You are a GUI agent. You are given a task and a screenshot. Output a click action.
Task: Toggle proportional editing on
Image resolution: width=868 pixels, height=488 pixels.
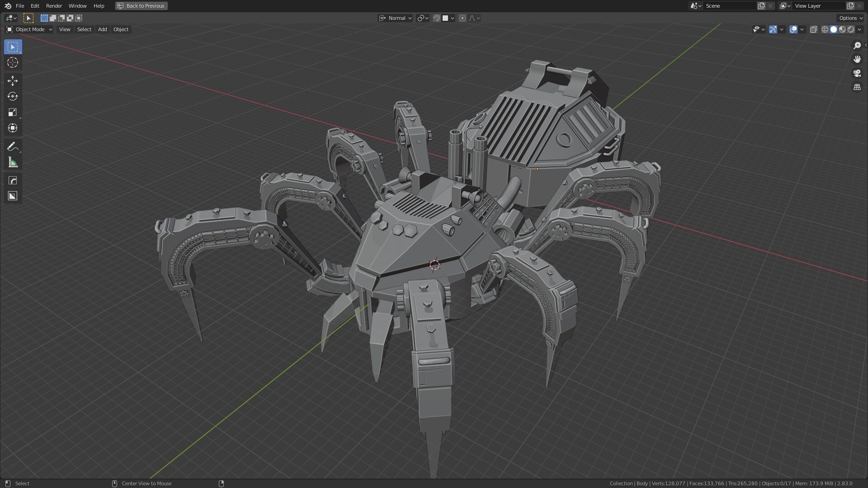(x=462, y=18)
